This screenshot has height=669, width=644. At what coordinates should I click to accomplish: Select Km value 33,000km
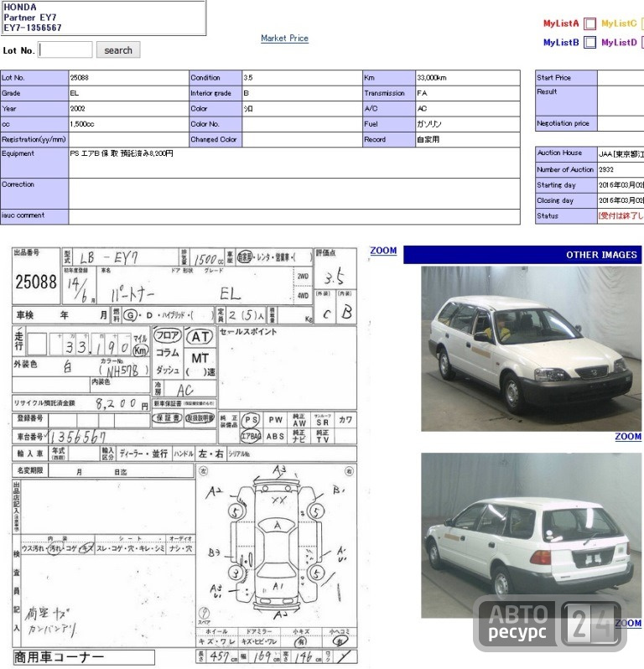[432, 78]
